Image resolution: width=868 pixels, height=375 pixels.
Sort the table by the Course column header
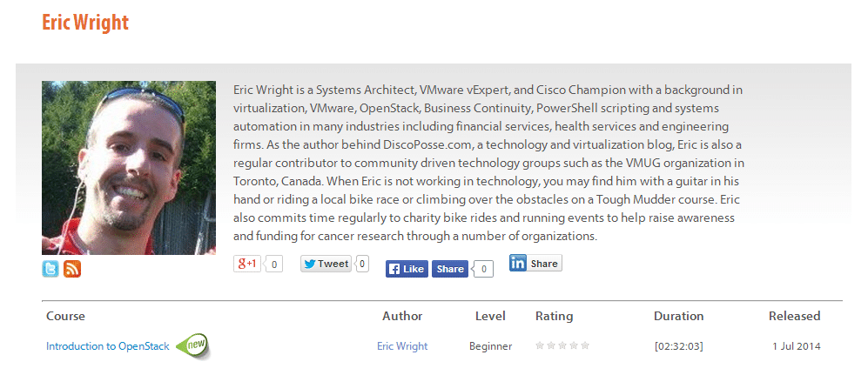65,316
